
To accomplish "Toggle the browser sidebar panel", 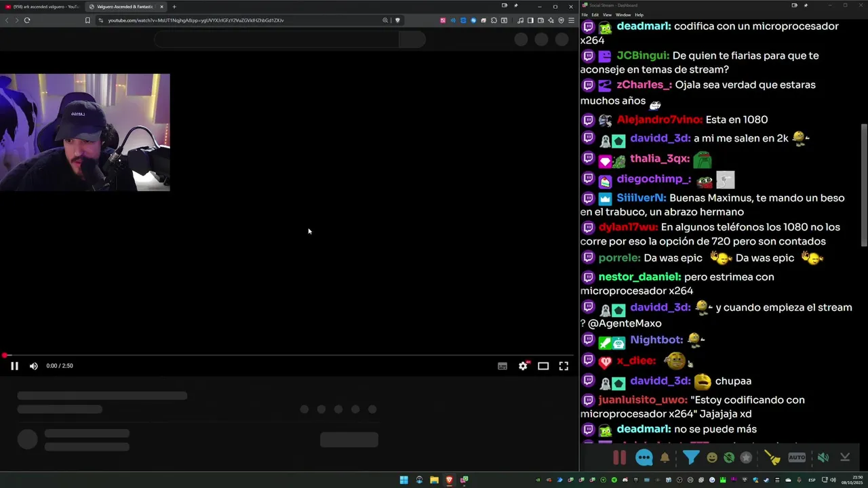I will tap(530, 20).
